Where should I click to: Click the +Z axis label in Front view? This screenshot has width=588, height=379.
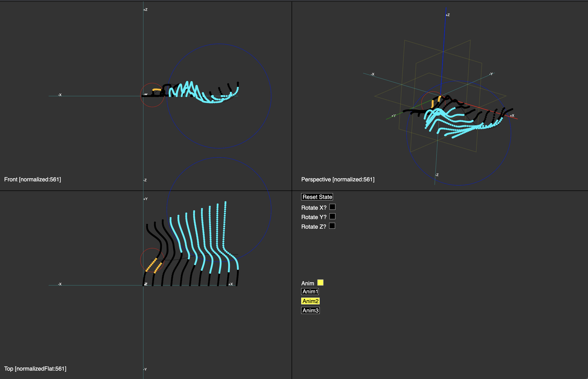click(x=145, y=10)
